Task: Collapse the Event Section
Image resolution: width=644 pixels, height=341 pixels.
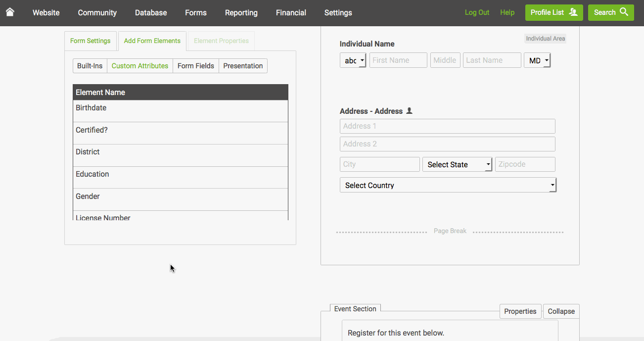Action: click(x=561, y=311)
